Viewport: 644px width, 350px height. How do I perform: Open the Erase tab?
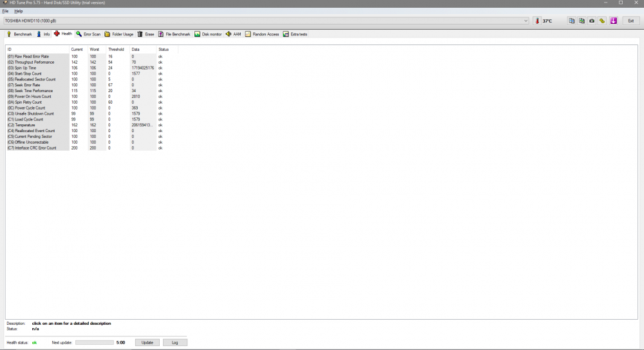(146, 34)
